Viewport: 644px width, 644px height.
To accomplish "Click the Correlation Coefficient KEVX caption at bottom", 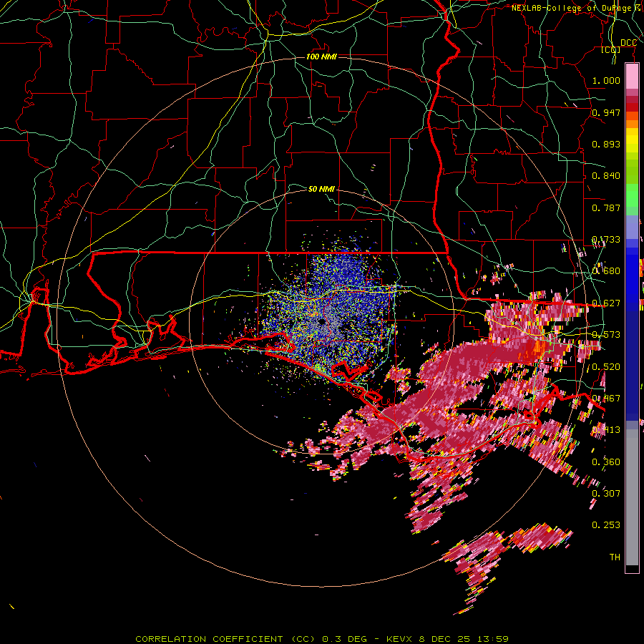I will tap(322, 639).
